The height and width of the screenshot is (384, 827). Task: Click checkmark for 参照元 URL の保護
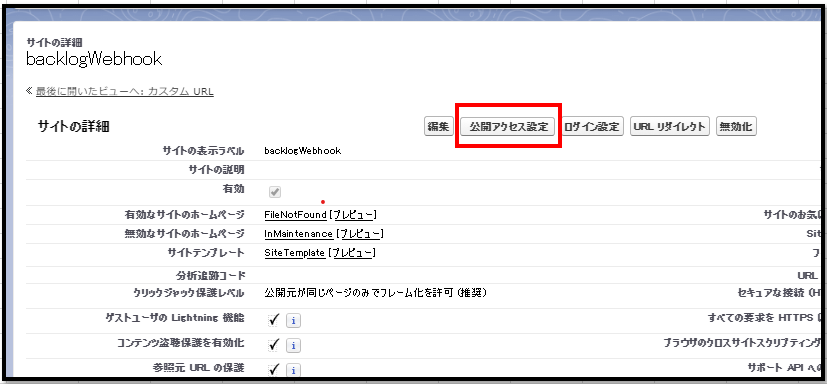[274, 369]
